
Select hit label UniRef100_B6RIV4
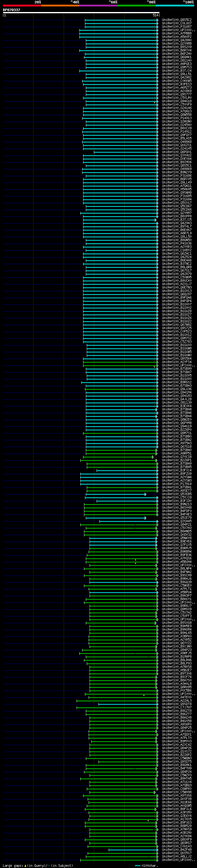pos(177,50)
